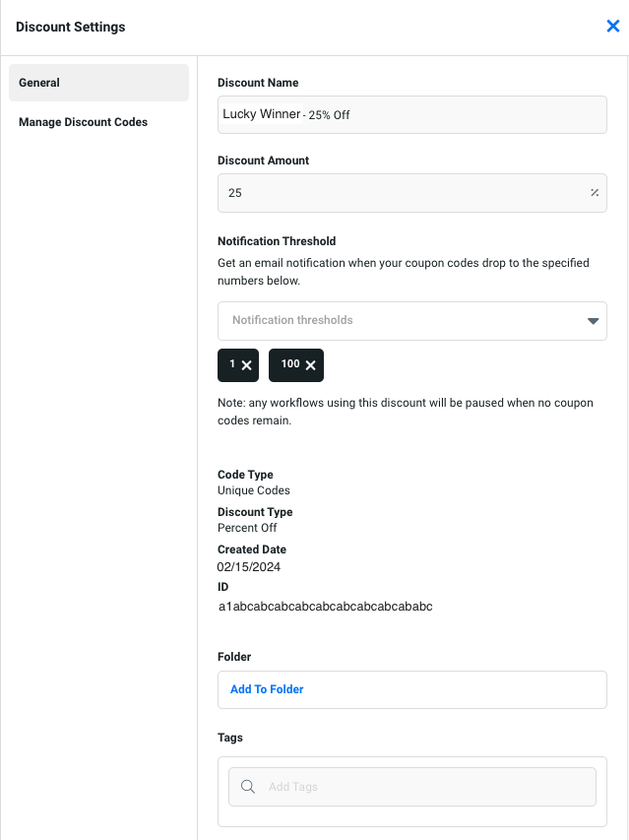Click the Discount Settings header title
Image resolution: width=629 pixels, height=840 pixels.
point(71,27)
